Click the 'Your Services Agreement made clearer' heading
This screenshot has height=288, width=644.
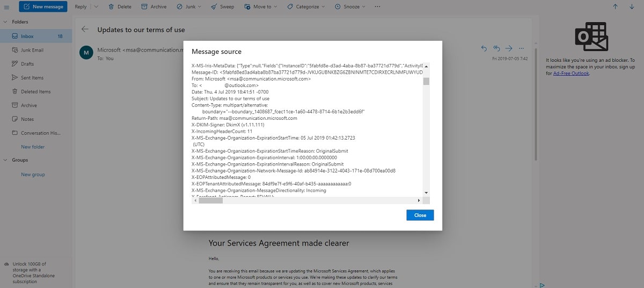coord(279,243)
